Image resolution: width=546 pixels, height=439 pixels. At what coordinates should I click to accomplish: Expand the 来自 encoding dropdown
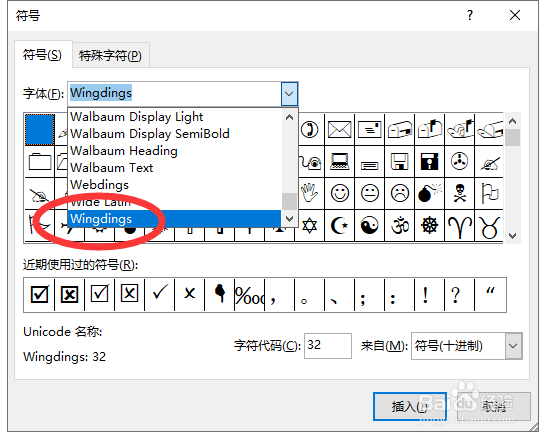(513, 346)
